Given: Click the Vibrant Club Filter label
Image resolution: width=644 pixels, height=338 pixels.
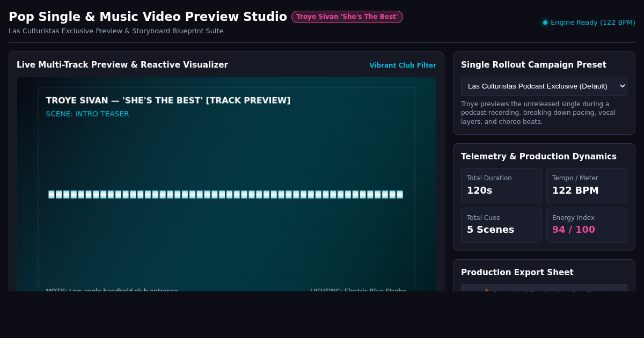Looking at the screenshot, I should click(402, 65).
